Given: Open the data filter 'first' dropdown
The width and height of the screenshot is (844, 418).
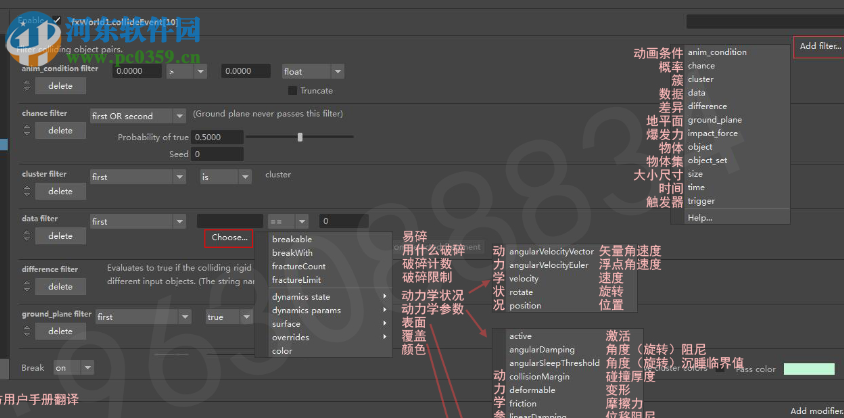Looking at the screenshot, I should coord(138,221).
